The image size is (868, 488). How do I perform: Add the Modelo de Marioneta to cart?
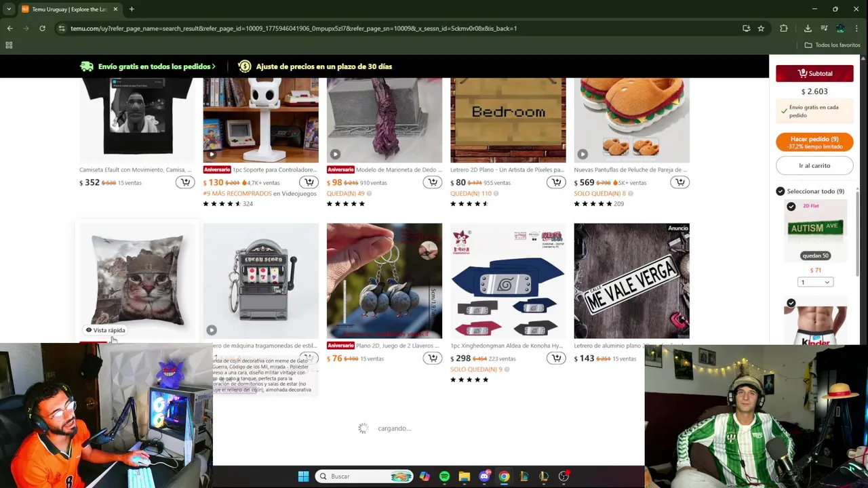(x=432, y=182)
